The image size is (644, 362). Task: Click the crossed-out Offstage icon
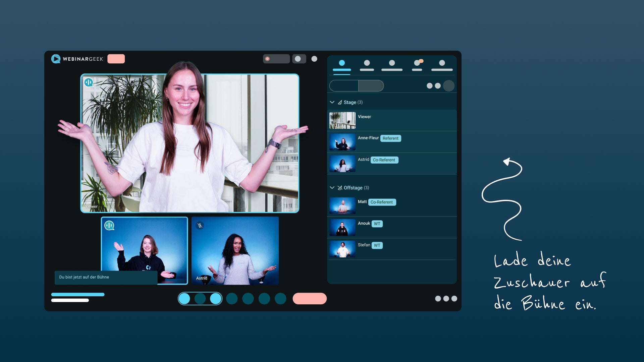tap(340, 188)
